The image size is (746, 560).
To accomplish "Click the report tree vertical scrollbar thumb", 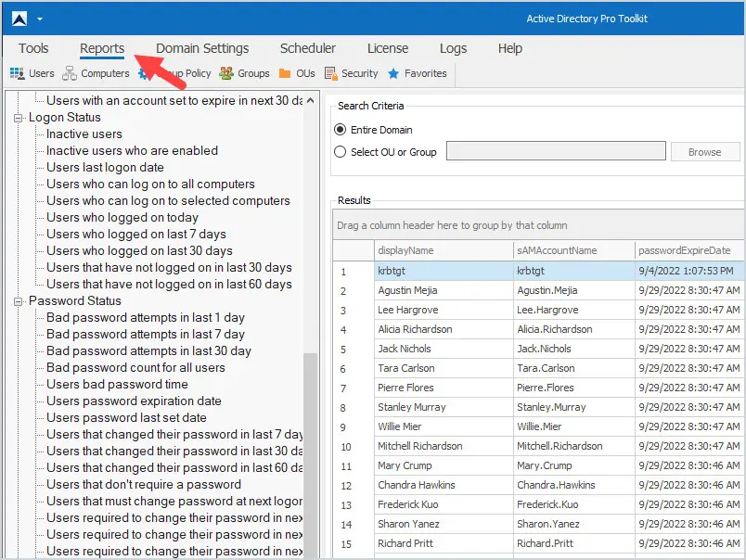I will tap(311, 454).
